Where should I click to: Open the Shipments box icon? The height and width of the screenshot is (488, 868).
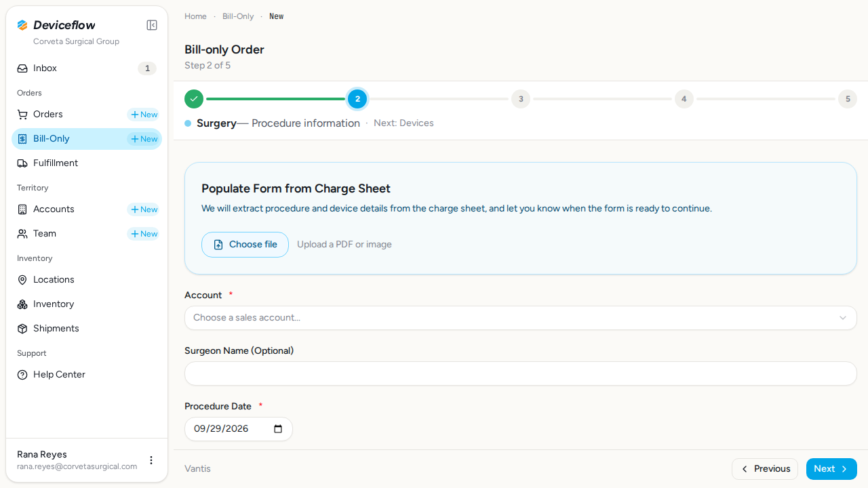click(x=22, y=329)
